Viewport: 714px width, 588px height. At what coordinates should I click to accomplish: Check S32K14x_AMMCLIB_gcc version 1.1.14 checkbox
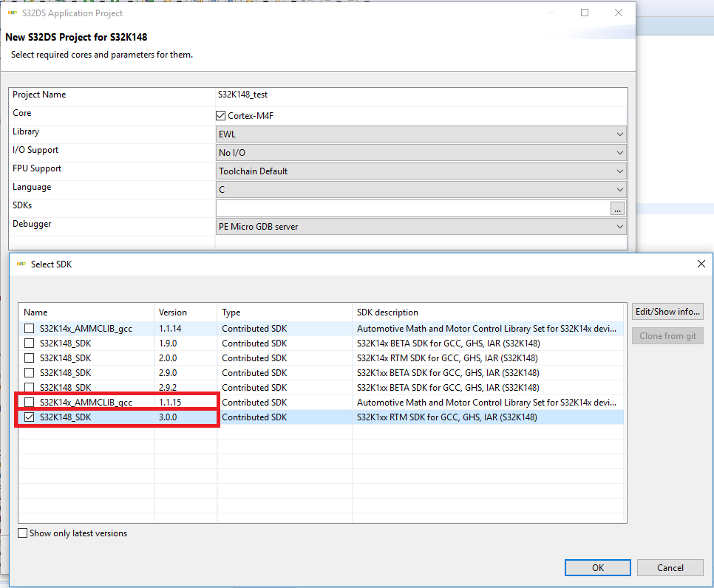pos(29,328)
